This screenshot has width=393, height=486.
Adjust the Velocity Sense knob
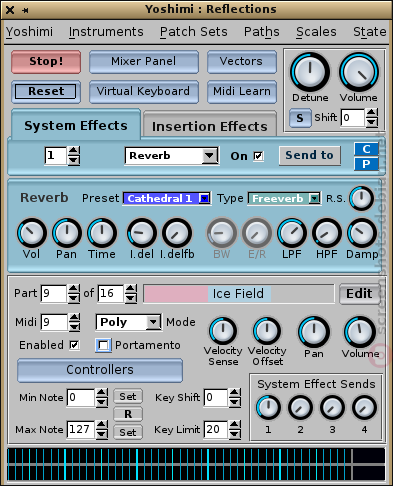(x=223, y=331)
